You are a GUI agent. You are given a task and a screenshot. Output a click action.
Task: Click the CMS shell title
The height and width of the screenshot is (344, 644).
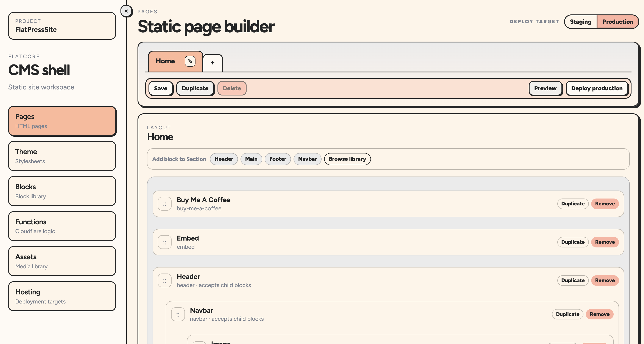(39, 70)
